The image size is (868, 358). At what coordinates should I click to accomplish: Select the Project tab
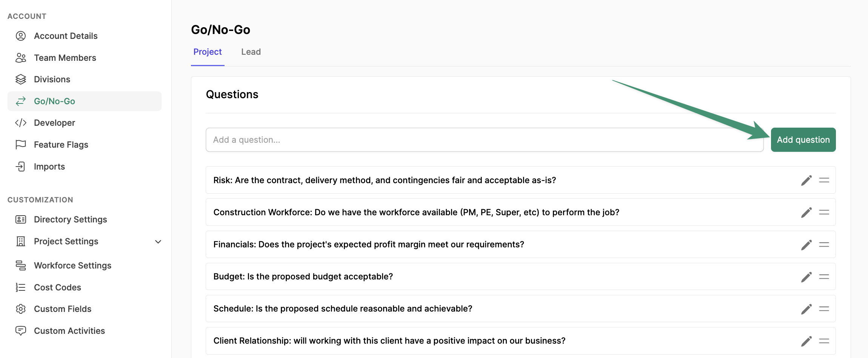(208, 52)
